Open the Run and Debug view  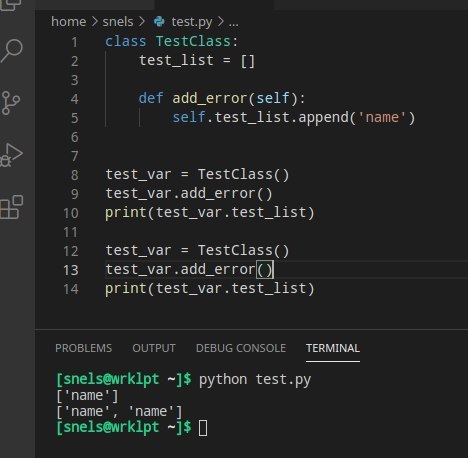pyautogui.click(x=11, y=155)
